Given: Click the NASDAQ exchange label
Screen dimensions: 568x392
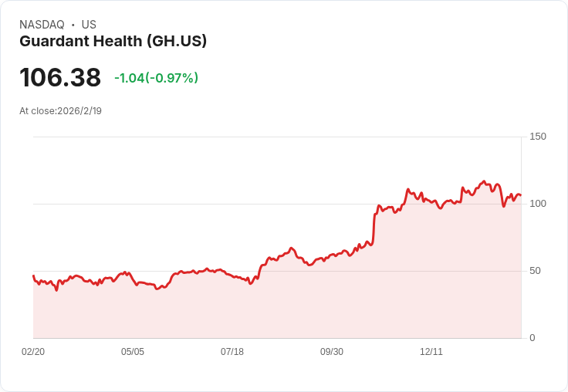Looking at the screenshot, I should point(42,25).
